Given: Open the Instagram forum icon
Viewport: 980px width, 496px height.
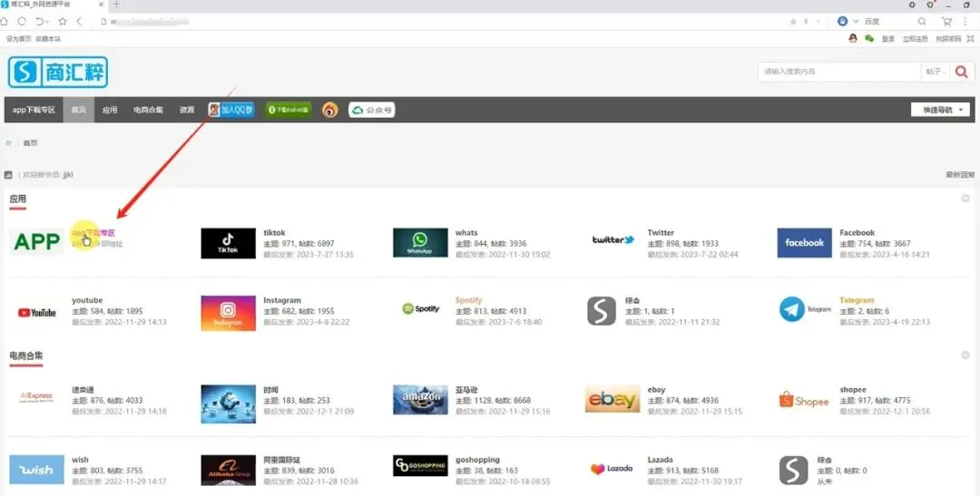Looking at the screenshot, I should point(228,313).
